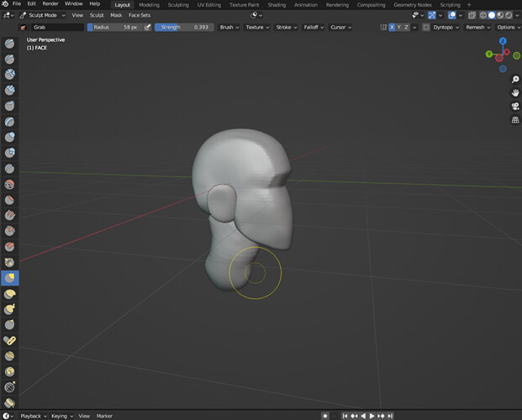
Task: Select the Draw brush at toolbar top
Action: [9, 44]
